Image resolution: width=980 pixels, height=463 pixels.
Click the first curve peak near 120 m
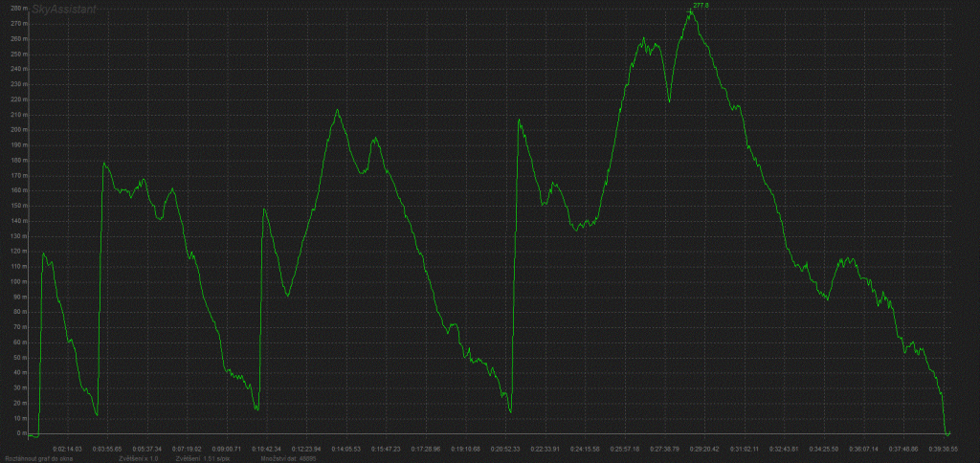[x=43, y=254]
